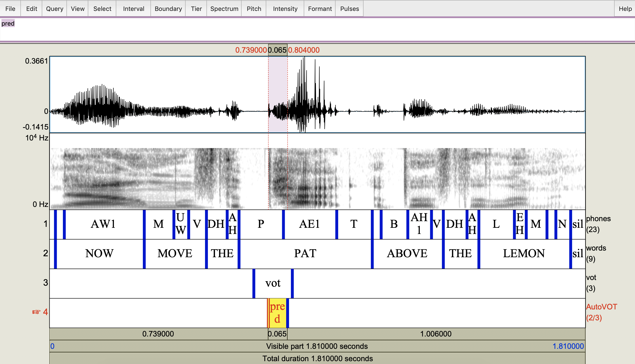Click the 0.065 duration box above waveform
635x364 pixels.
coord(277,50)
